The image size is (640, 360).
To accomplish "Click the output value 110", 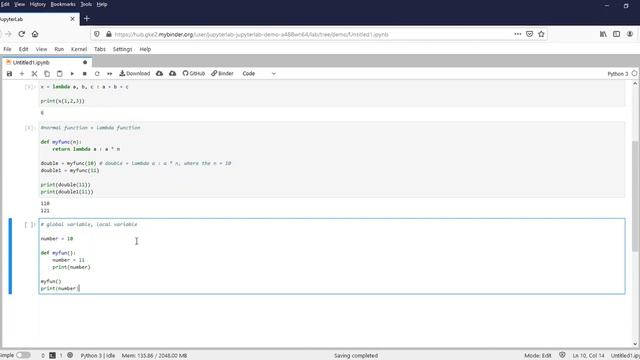I will tap(45, 203).
